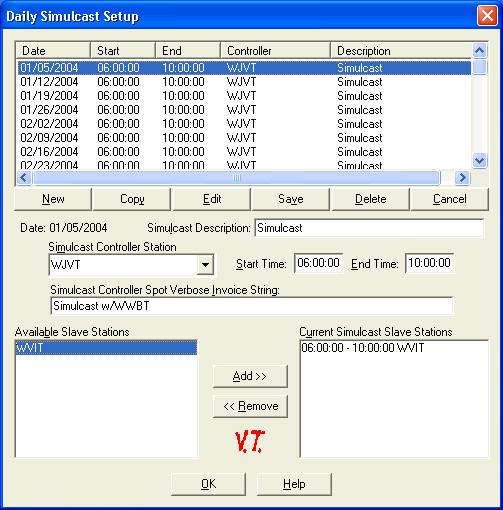Click the Copy button
This screenshot has height=510, width=503.
tap(132, 199)
